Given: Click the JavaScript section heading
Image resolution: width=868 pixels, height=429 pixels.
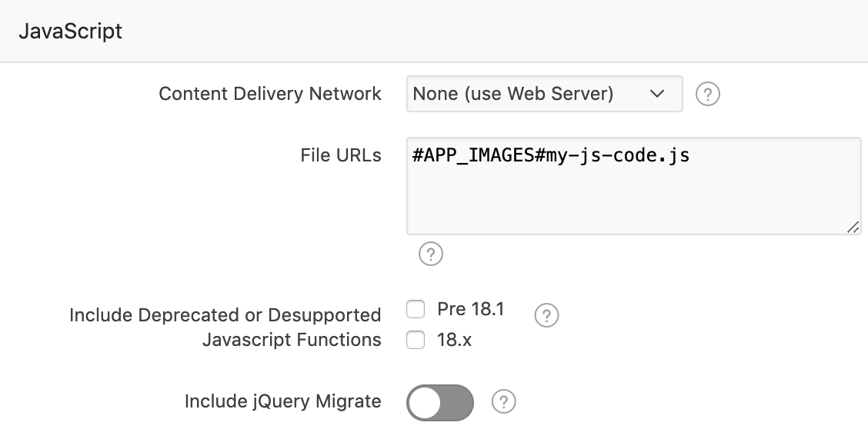Looking at the screenshot, I should pos(70,32).
